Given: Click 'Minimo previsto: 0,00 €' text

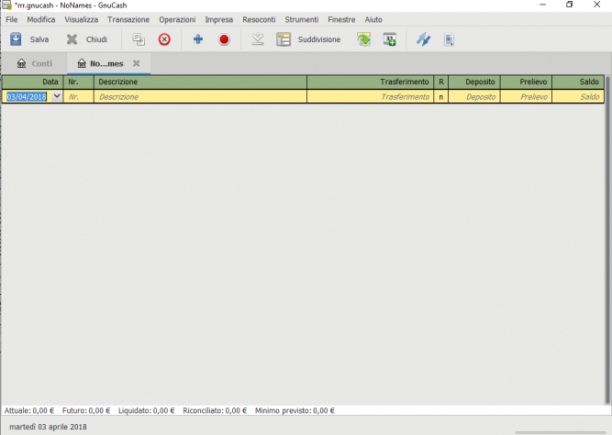Looking at the screenshot, I should click(295, 410).
